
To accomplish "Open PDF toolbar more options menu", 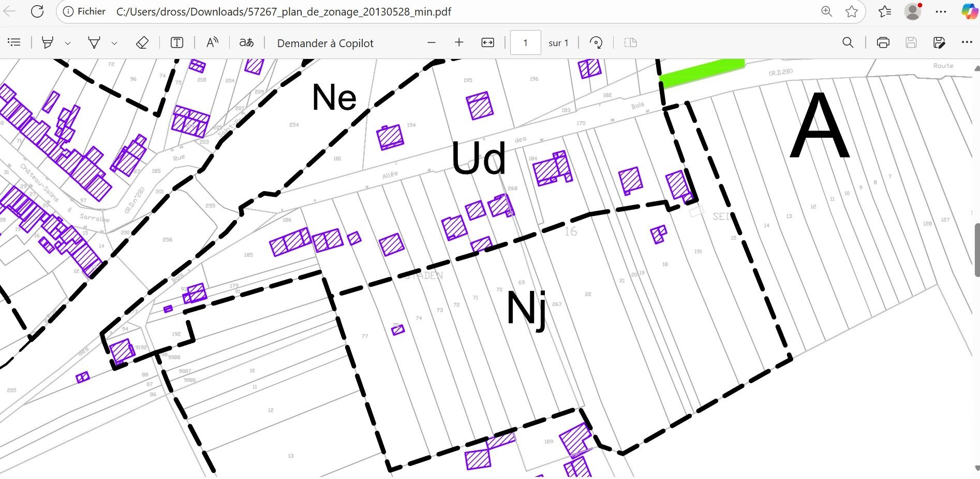I will click(x=967, y=42).
